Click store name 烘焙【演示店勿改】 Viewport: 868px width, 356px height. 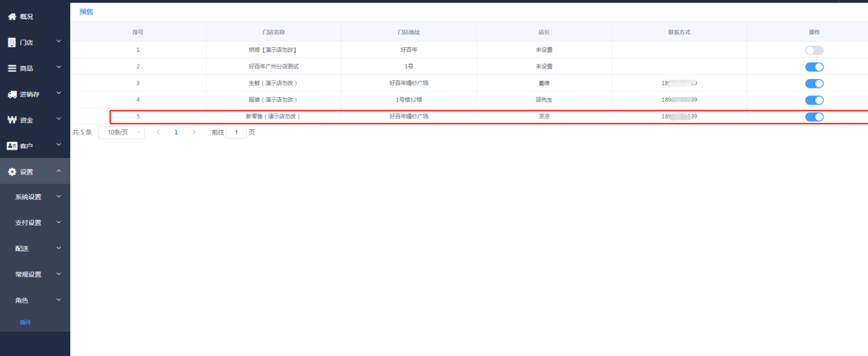274,50
